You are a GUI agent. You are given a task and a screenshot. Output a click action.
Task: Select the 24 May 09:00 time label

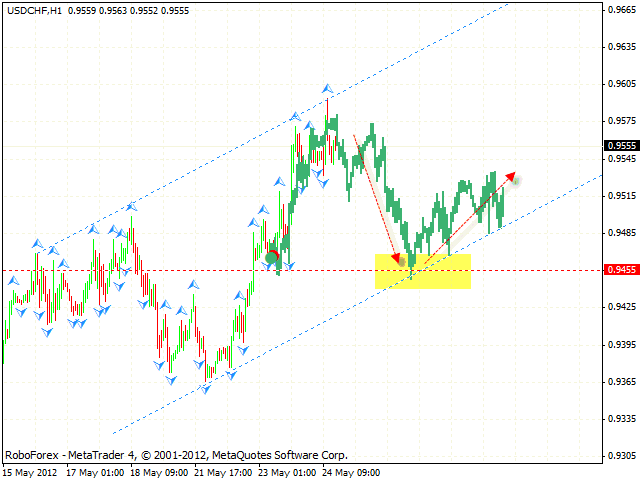click(352, 471)
